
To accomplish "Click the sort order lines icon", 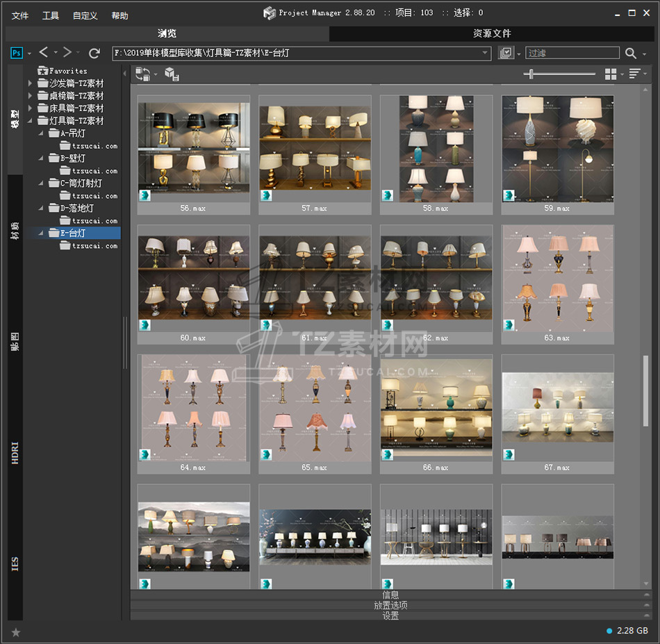I will pyautogui.click(x=634, y=74).
